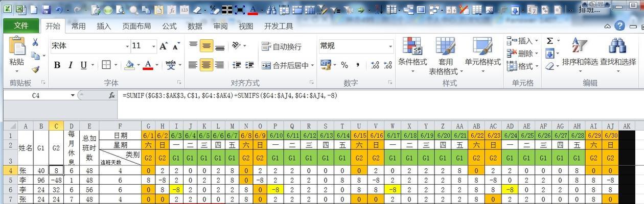644x204 pixels.
Task: Click the Save floppy disk icon
Action: (x=46, y=10)
